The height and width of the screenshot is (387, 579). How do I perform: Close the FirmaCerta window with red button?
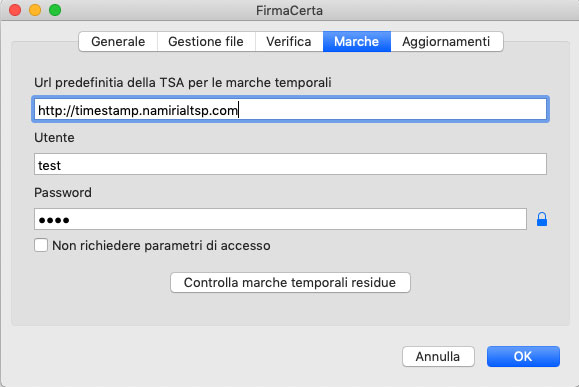pyautogui.click(x=15, y=10)
